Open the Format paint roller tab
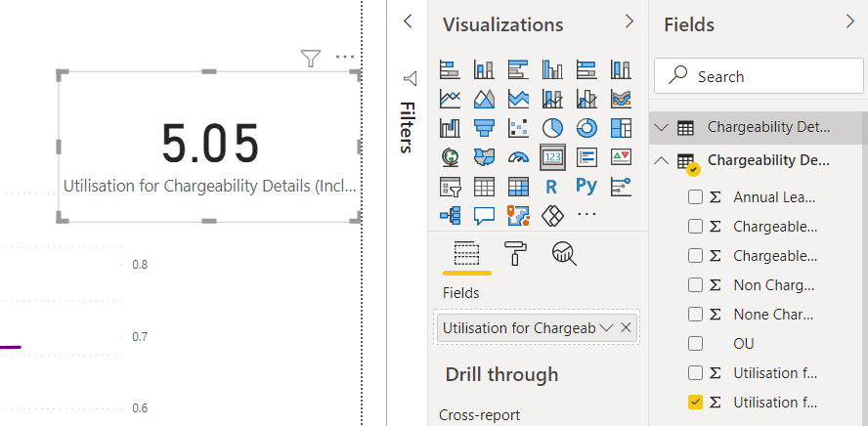The image size is (868, 426). [x=515, y=254]
